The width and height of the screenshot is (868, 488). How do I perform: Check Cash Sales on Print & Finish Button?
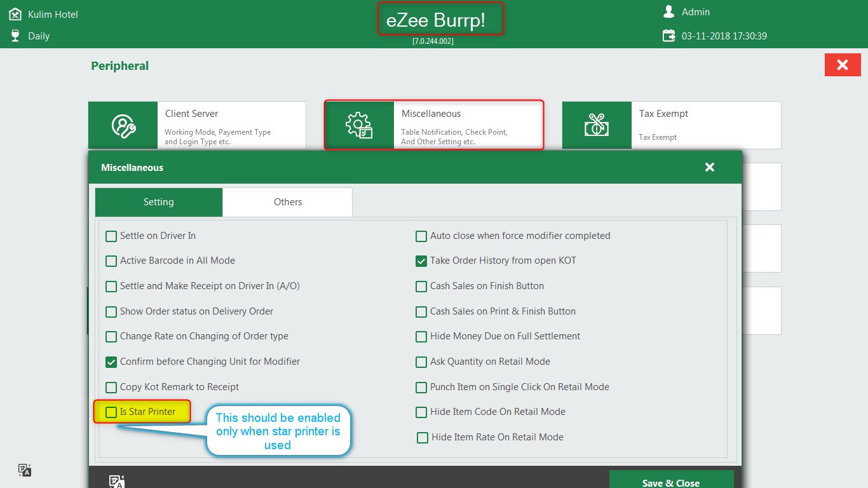[x=421, y=312]
